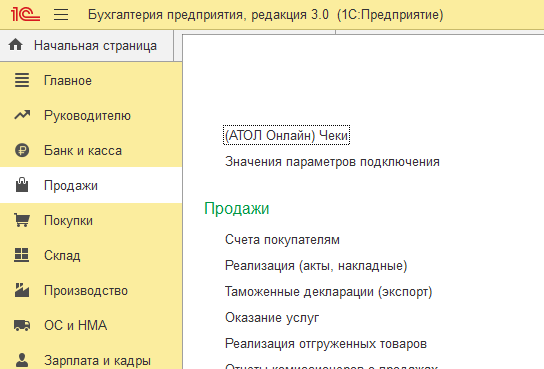544x369 pixels.
Task: Open the hamburger main menu
Action: [x=61, y=15]
